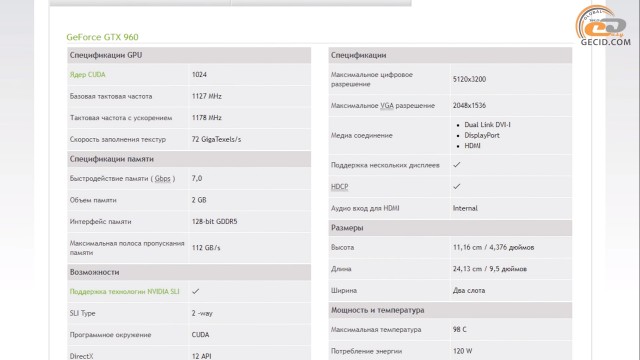
Task: Click the 'Потребление энергии' label
Action: pyautogui.click(x=367, y=351)
